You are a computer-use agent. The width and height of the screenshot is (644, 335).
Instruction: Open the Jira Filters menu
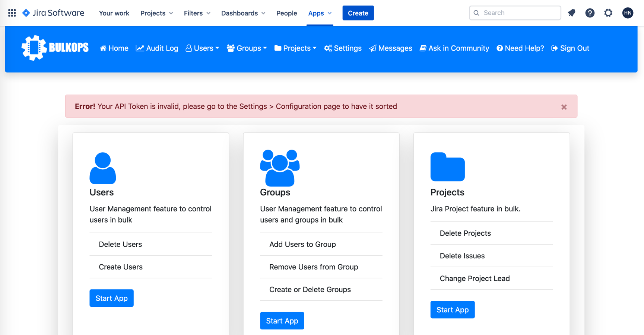click(197, 13)
